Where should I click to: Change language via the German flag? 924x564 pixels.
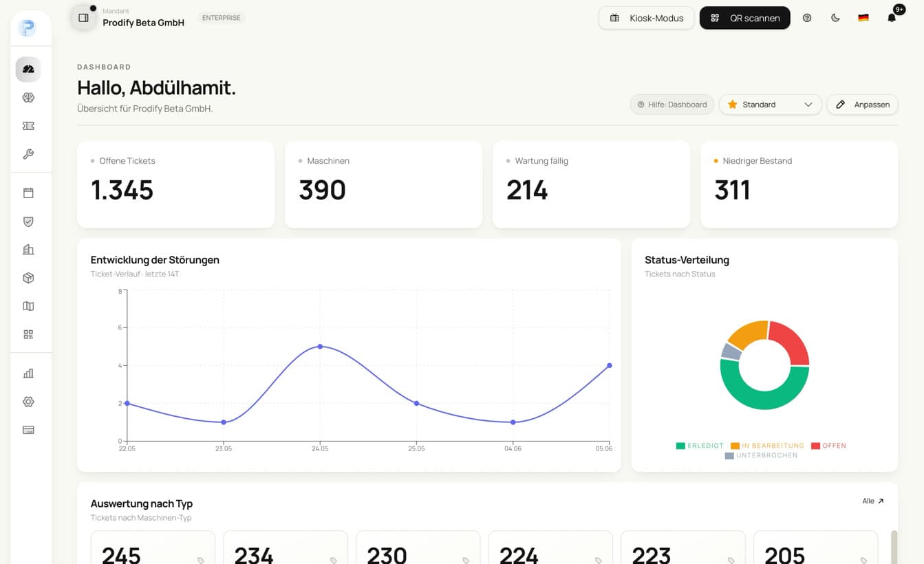863,18
